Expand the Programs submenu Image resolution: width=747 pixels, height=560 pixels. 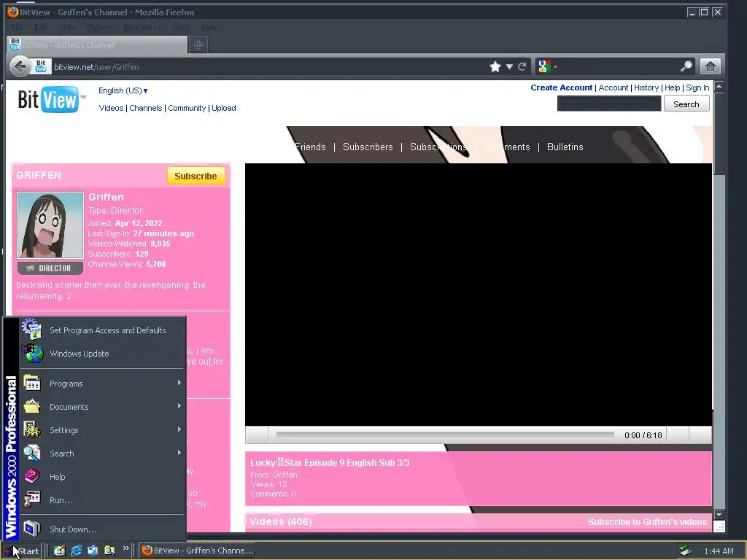(x=102, y=384)
